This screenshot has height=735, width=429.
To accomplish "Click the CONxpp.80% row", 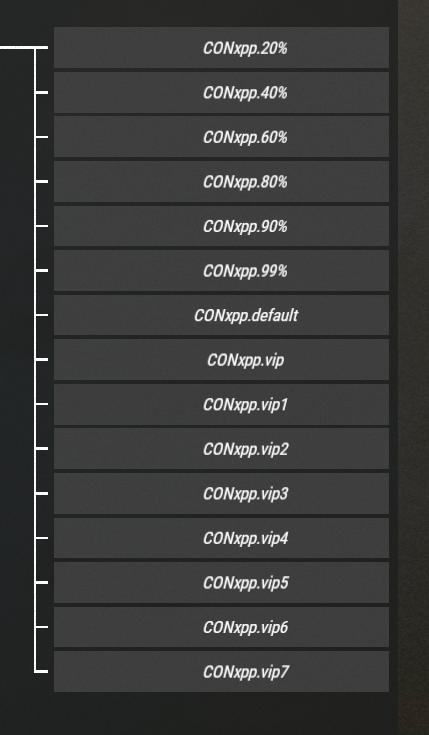I will [x=221, y=181].
